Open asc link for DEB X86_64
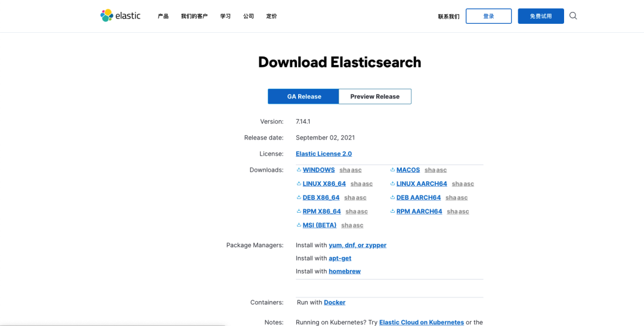This screenshot has height=326, width=644. (361, 198)
